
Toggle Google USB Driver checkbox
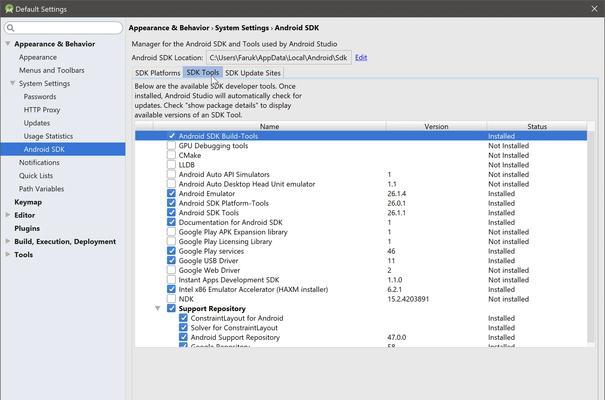click(x=171, y=260)
